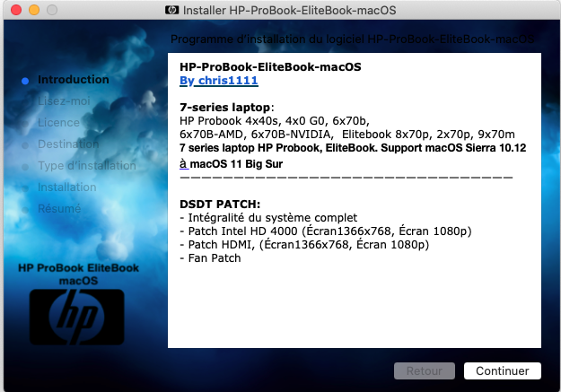Select the Type d'installation step
The height and width of the screenshot is (392, 561).
(87, 166)
